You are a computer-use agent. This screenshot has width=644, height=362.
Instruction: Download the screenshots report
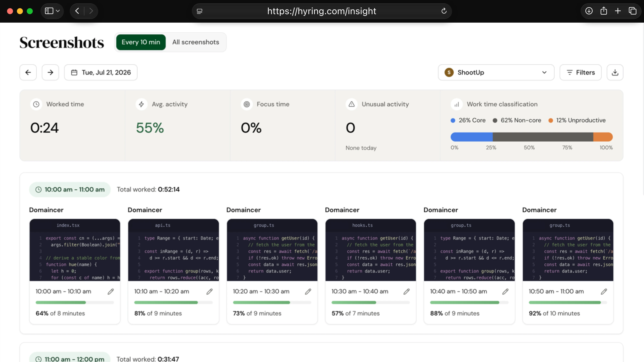(615, 72)
